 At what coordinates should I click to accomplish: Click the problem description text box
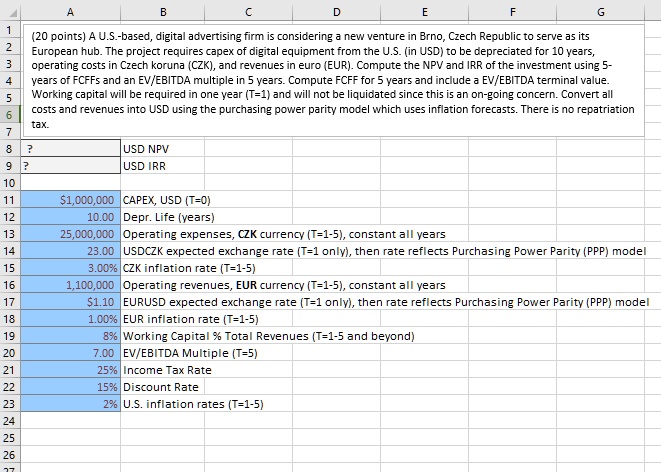[333, 80]
